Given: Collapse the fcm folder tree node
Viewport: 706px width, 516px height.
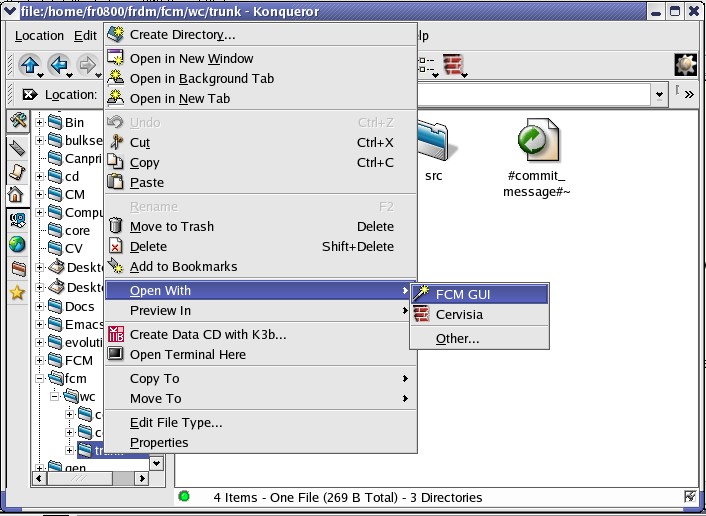Looking at the screenshot, I should 40,379.
